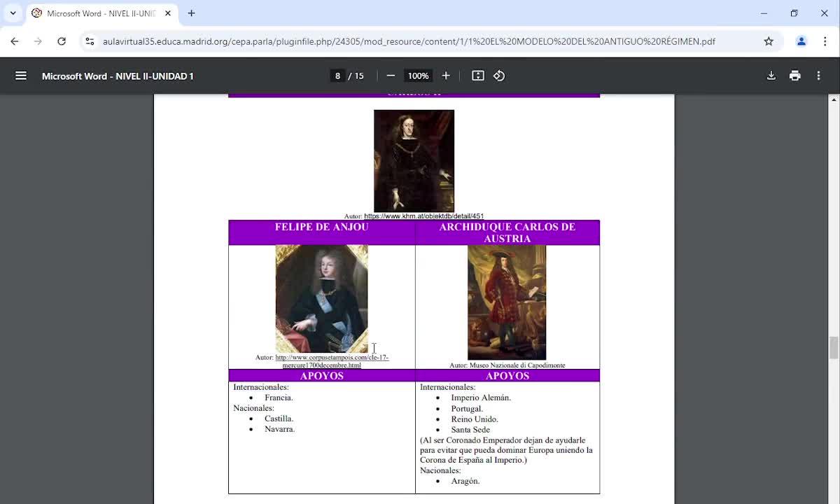Viewport: 840px width, 504px height.
Task: Select the Microsoft Word - NIVEL II-UNIDAD 1 title
Action: 118,76
